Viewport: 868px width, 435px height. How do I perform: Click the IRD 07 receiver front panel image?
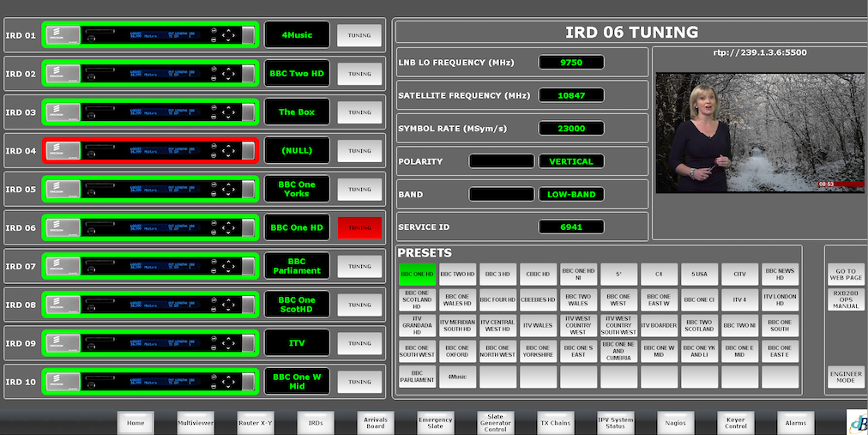tap(151, 266)
